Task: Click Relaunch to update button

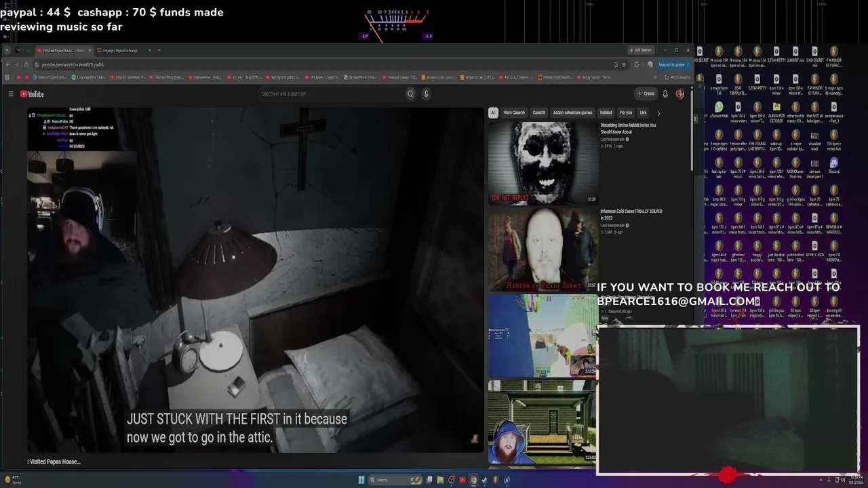Action: [x=673, y=64]
